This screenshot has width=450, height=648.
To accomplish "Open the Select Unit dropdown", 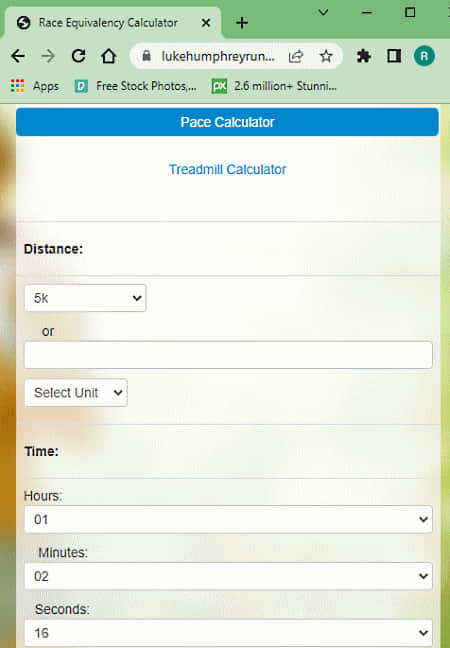I will coord(76,393).
